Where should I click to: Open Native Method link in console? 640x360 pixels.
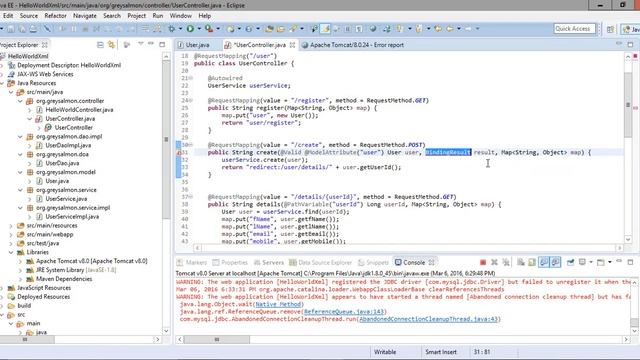point(278,304)
